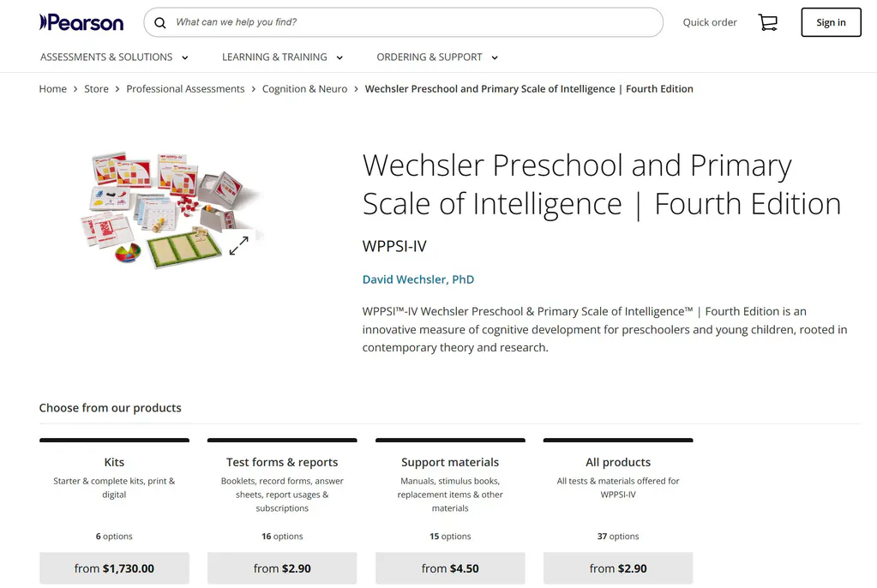The image size is (877, 588).
Task: Open Quick order
Action: pyautogui.click(x=709, y=22)
